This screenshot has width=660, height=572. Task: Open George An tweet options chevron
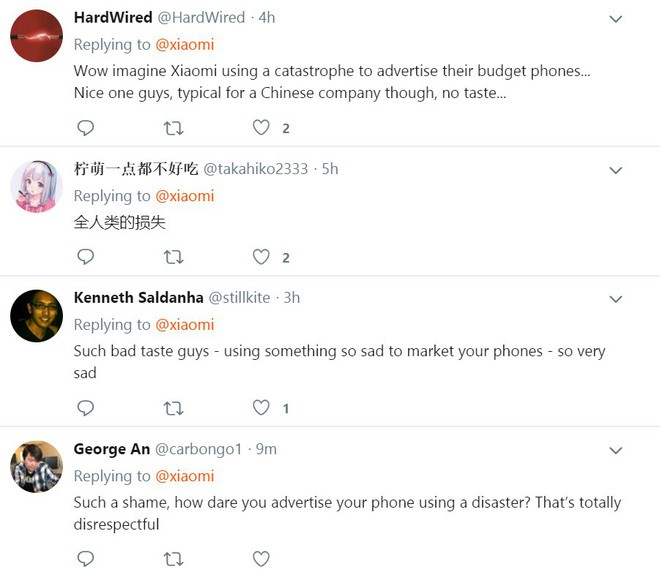tap(616, 450)
